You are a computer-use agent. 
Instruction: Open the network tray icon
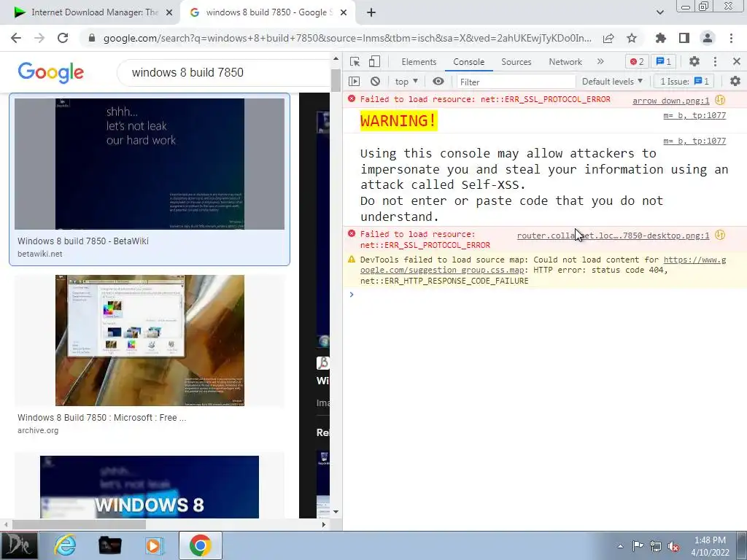pos(656,546)
